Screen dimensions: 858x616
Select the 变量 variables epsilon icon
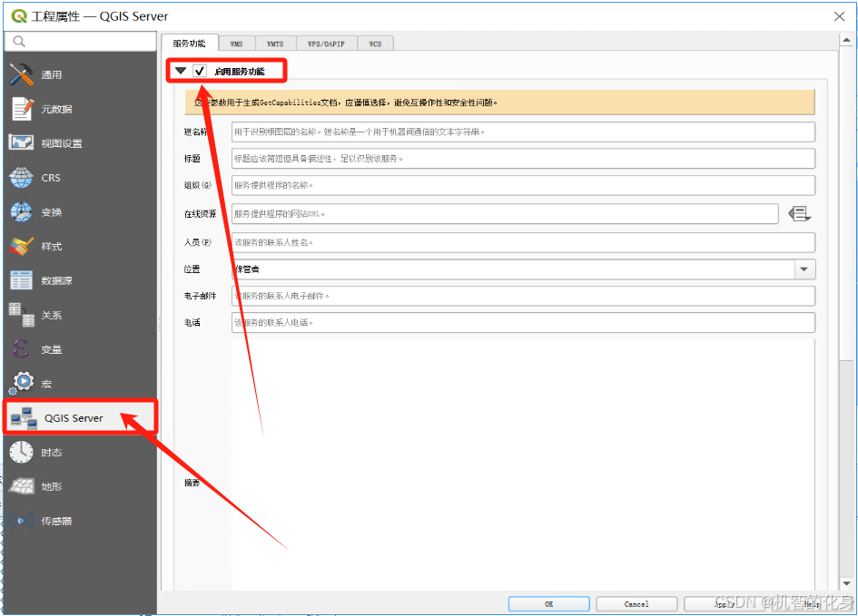[21, 349]
